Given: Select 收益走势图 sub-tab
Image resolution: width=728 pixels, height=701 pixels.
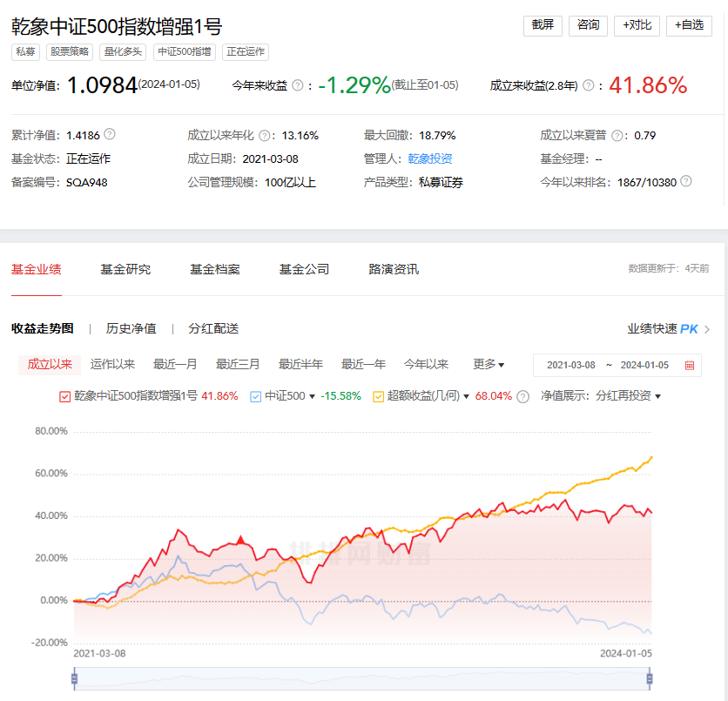Looking at the screenshot, I should pyautogui.click(x=43, y=328).
